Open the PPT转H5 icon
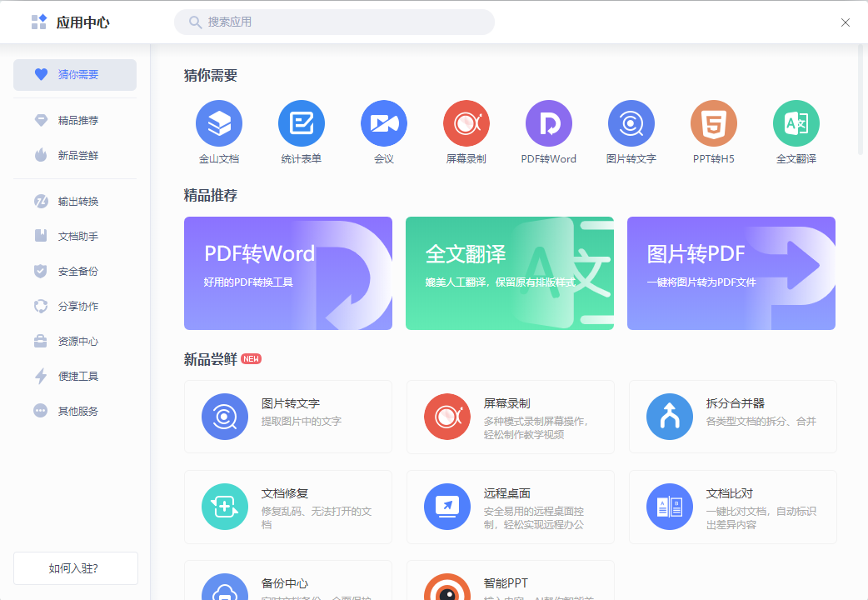Screen dimensions: 868x600 [714, 123]
